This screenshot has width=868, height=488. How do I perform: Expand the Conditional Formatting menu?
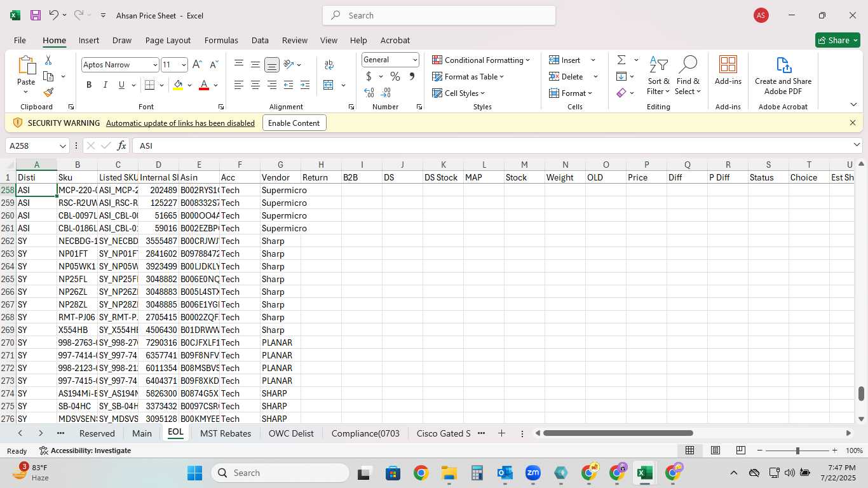(481, 60)
